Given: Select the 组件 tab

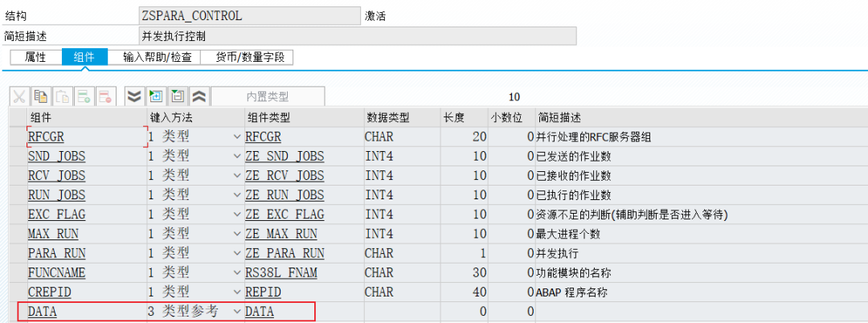Looking at the screenshot, I should coord(84,57).
